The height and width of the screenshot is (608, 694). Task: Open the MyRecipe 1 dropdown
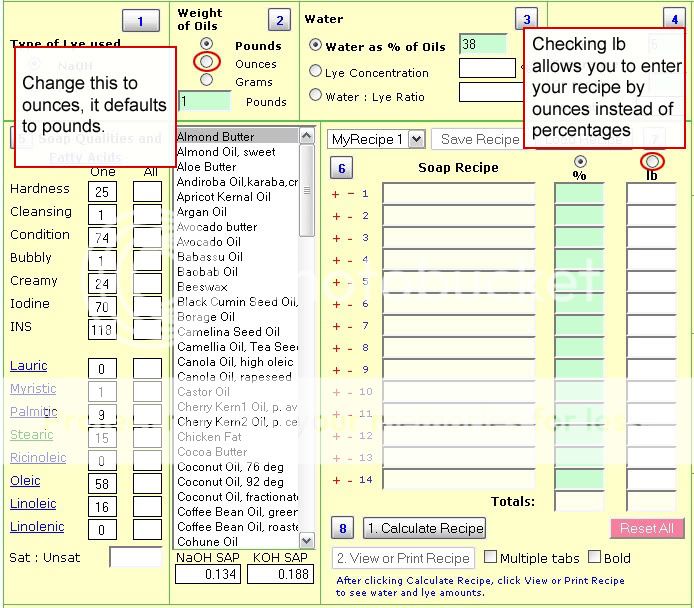click(376, 140)
